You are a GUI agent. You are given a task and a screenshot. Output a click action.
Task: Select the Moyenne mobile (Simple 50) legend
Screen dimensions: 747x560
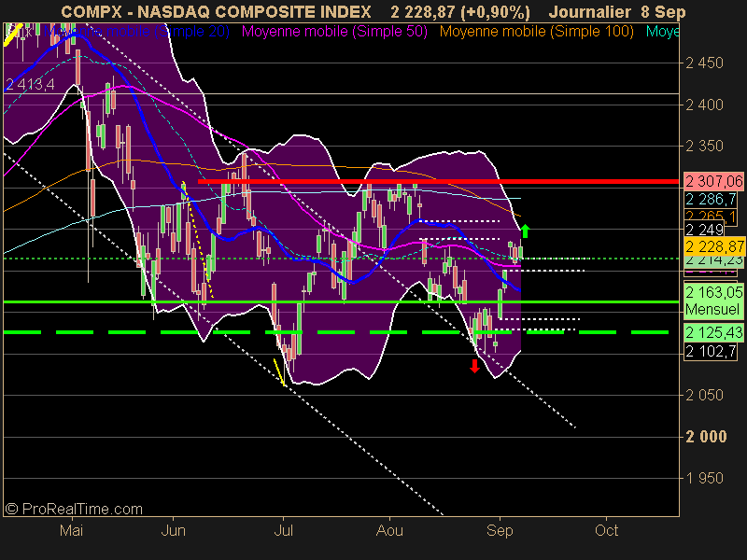(x=334, y=32)
